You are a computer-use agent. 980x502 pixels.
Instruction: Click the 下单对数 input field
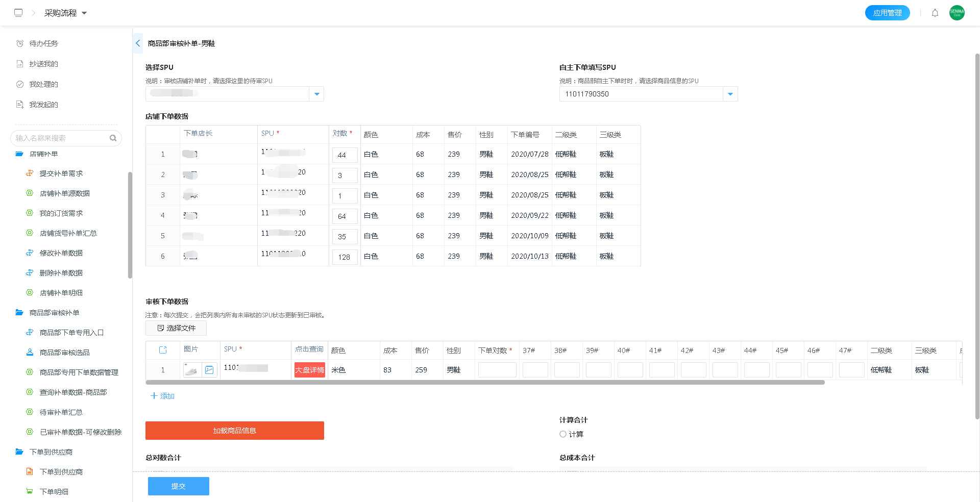coord(497,370)
